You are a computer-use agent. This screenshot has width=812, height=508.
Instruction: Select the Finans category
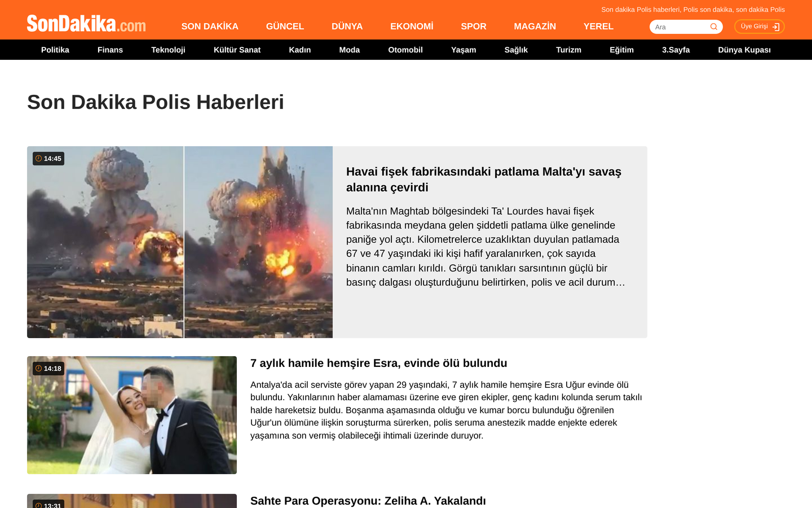pos(110,50)
